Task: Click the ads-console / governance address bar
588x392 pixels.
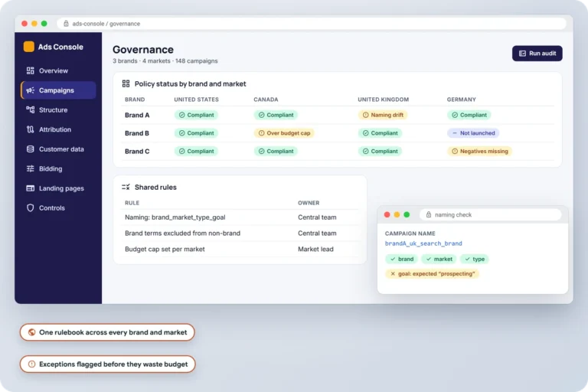Action: [x=312, y=24]
